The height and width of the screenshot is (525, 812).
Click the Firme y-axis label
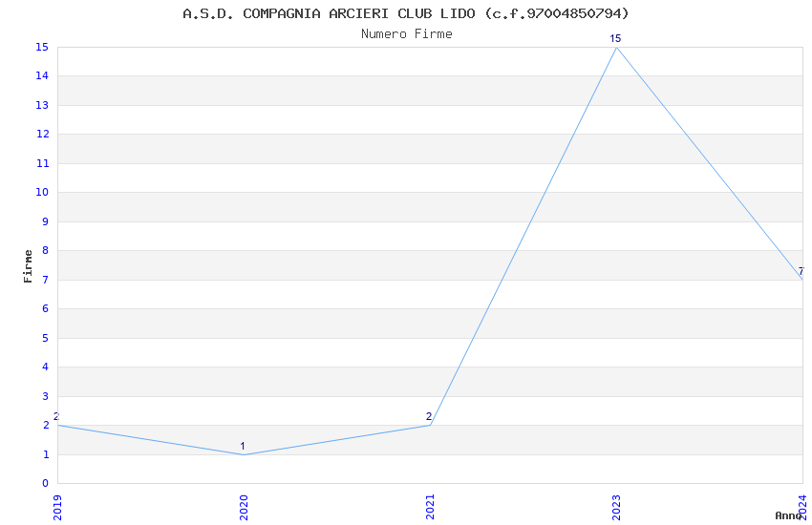pos(28,266)
